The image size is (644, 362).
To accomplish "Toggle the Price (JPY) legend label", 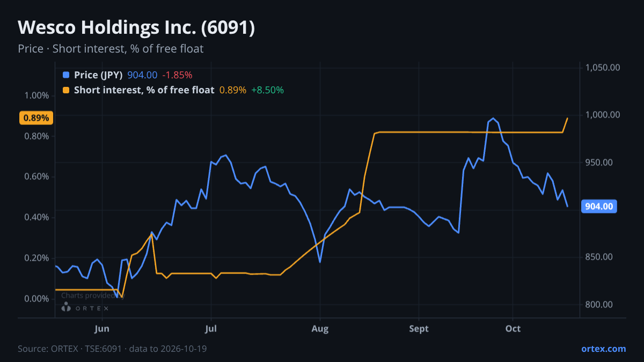I will [x=98, y=75].
